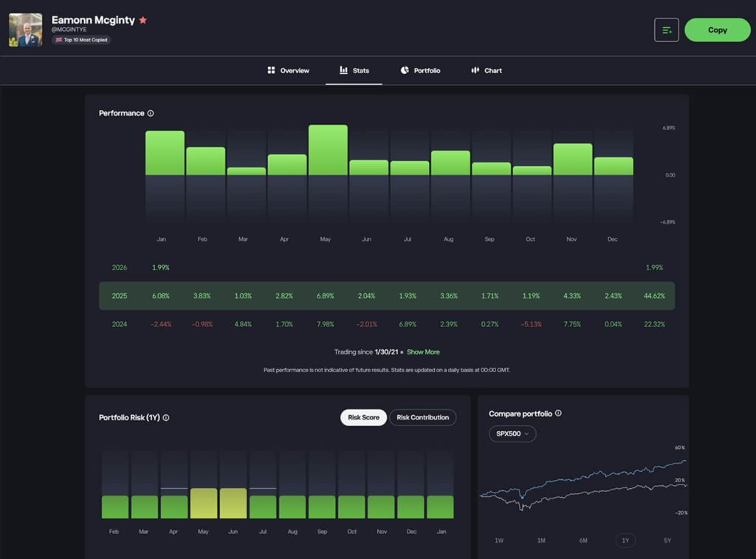
Task: Open the Chart tab
Action: coord(487,70)
